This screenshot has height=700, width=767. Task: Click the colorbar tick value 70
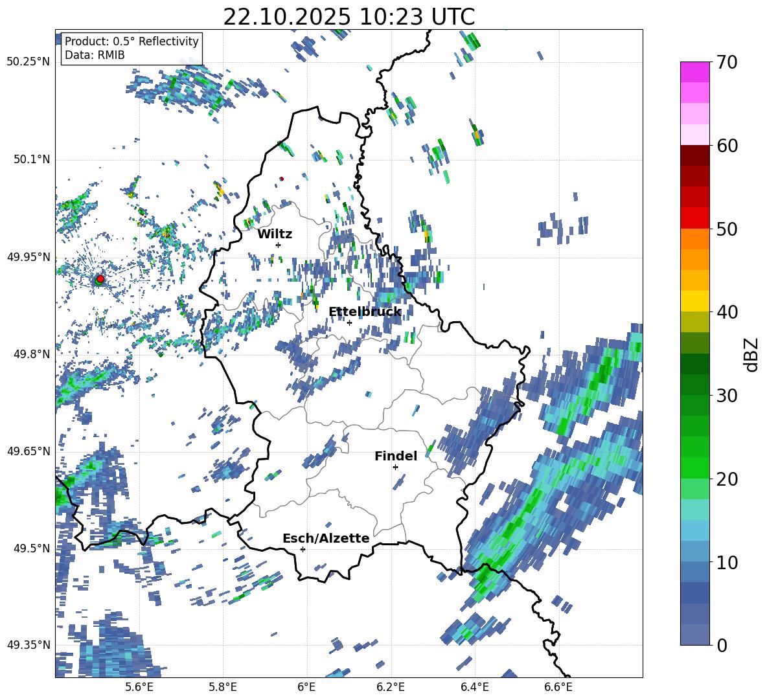pos(727,62)
